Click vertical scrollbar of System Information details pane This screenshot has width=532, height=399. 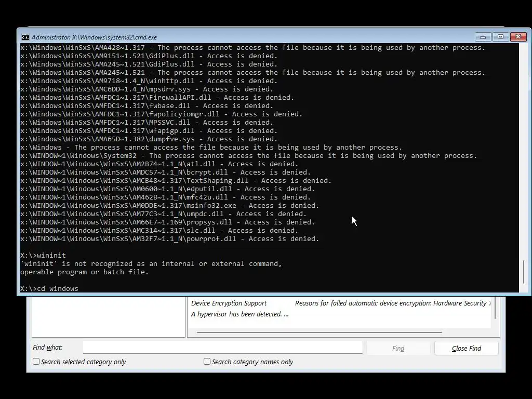click(x=495, y=308)
